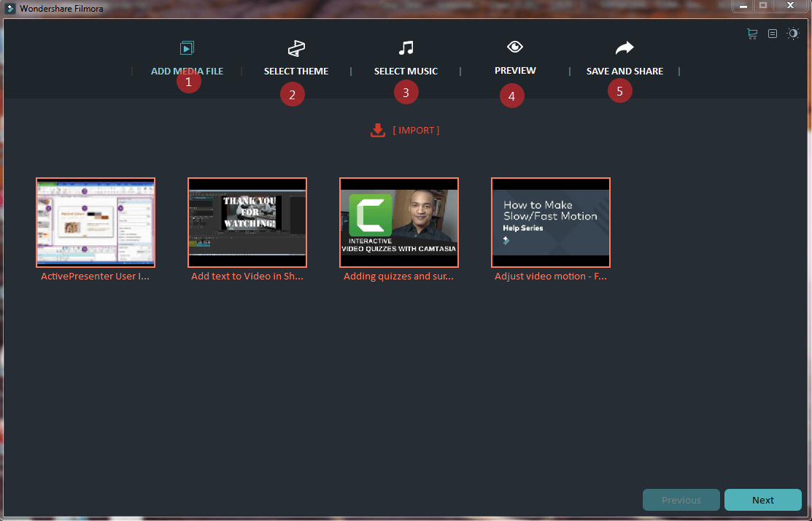Toggle the light/dark brightness mode icon
Image resolution: width=812 pixels, height=521 pixels.
click(793, 33)
